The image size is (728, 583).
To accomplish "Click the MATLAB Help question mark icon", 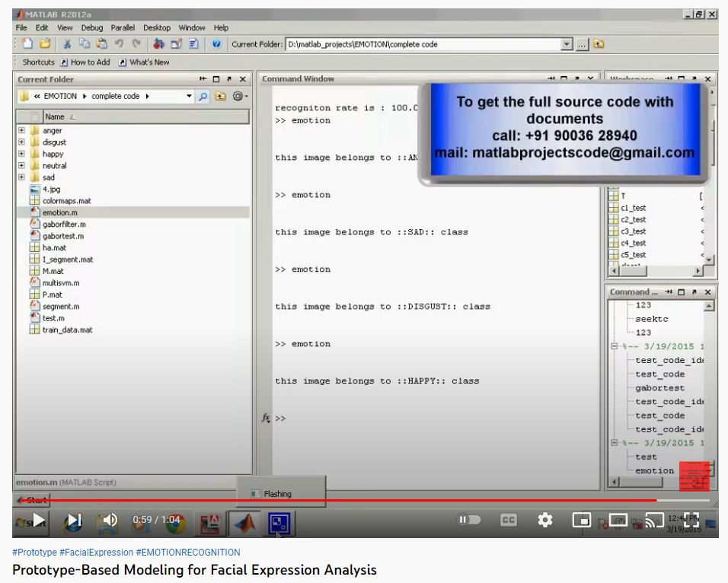I will (217, 44).
